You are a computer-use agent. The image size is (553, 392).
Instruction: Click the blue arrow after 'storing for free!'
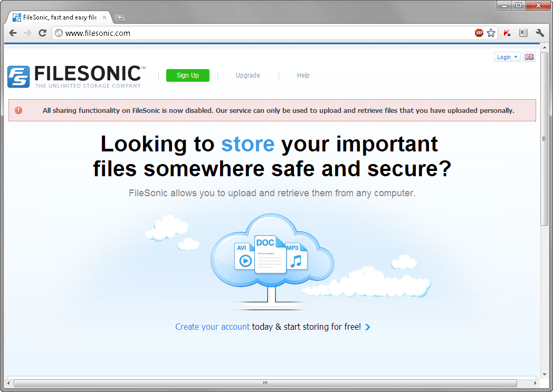tap(367, 327)
